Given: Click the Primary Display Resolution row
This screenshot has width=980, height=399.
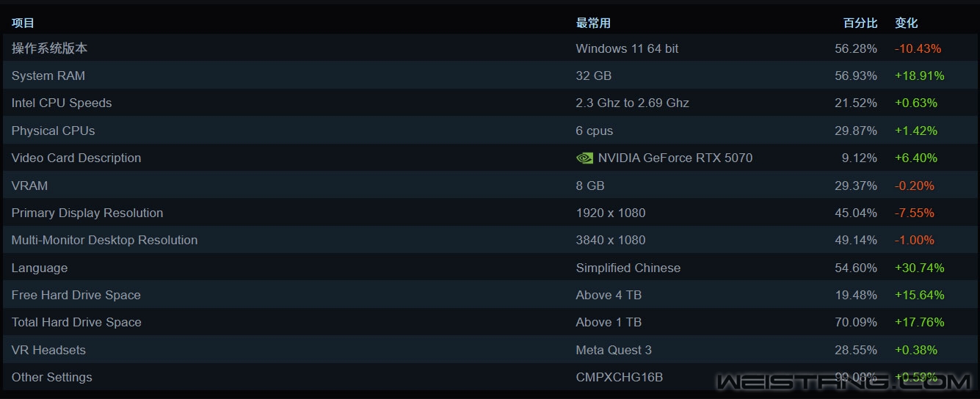Looking at the screenshot, I should click(87, 213).
